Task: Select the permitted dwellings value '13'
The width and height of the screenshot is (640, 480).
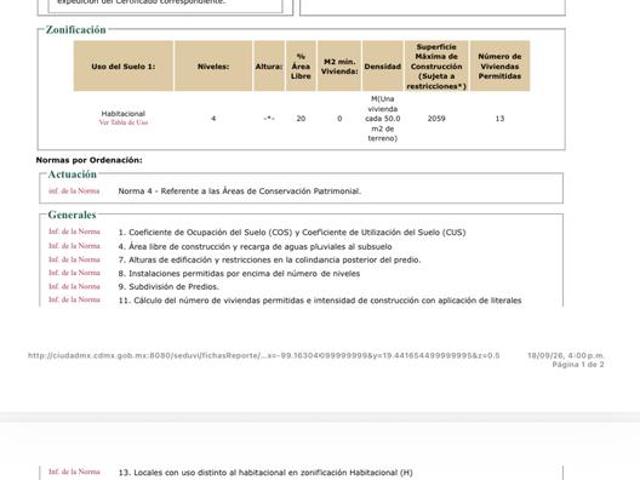Action: pos(500,119)
